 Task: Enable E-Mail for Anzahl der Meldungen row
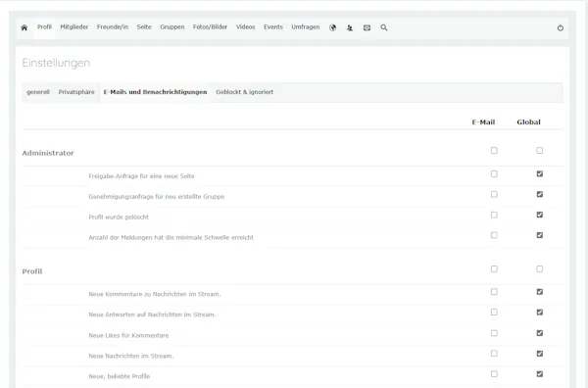tap(494, 235)
